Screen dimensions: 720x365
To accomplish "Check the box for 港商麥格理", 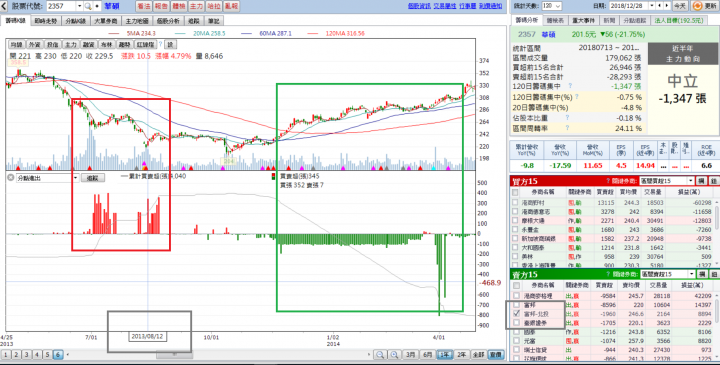I will [517, 296].
